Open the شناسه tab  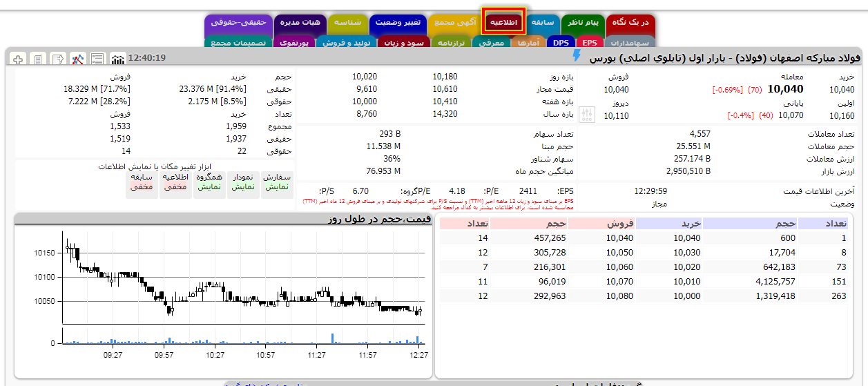tap(347, 23)
